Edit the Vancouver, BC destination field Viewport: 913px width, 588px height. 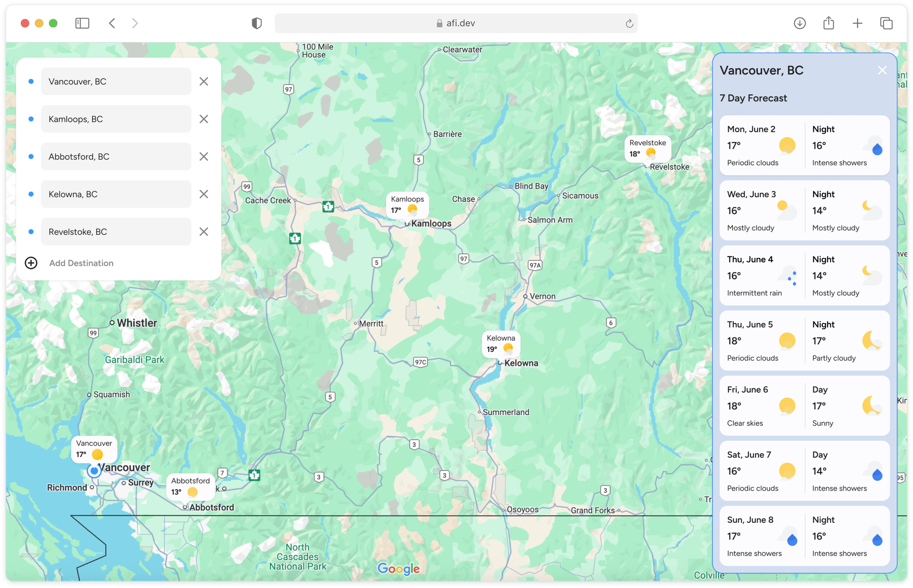(x=116, y=81)
